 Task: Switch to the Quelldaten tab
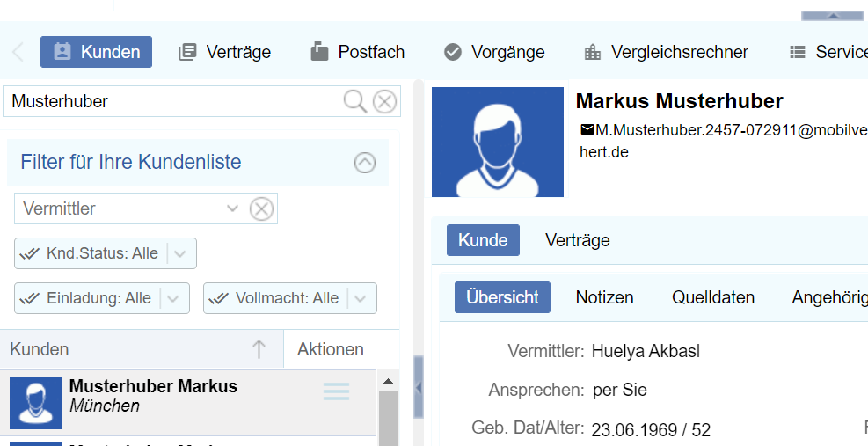pos(713,297)
